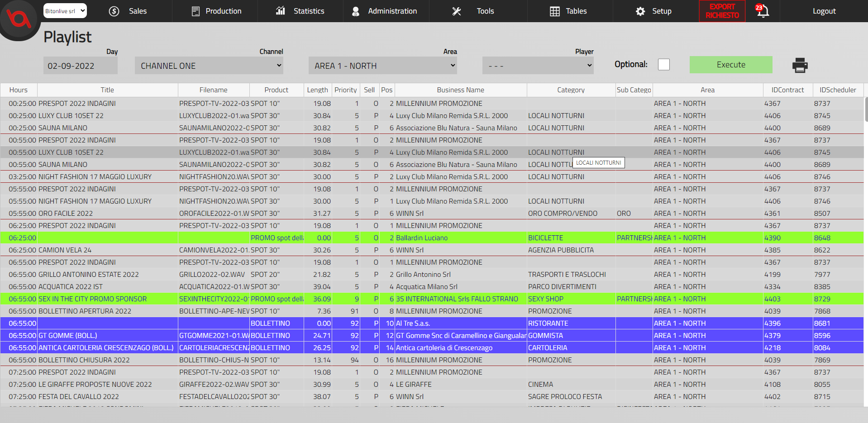Open the notifications bell with 23 alerts
Screen dimensions: 868x423
point(763,10)
